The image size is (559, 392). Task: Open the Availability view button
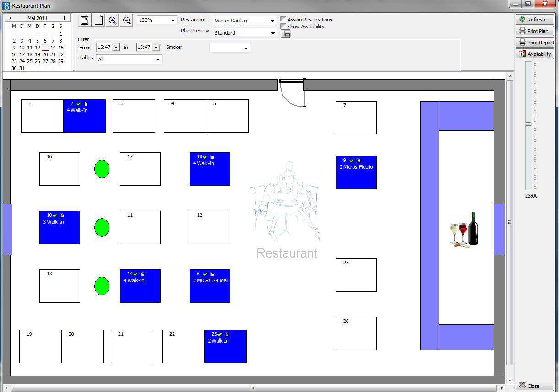534,54
